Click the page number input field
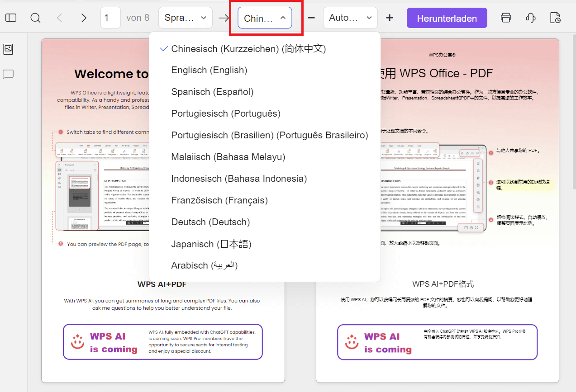 (x=110, y=18)
